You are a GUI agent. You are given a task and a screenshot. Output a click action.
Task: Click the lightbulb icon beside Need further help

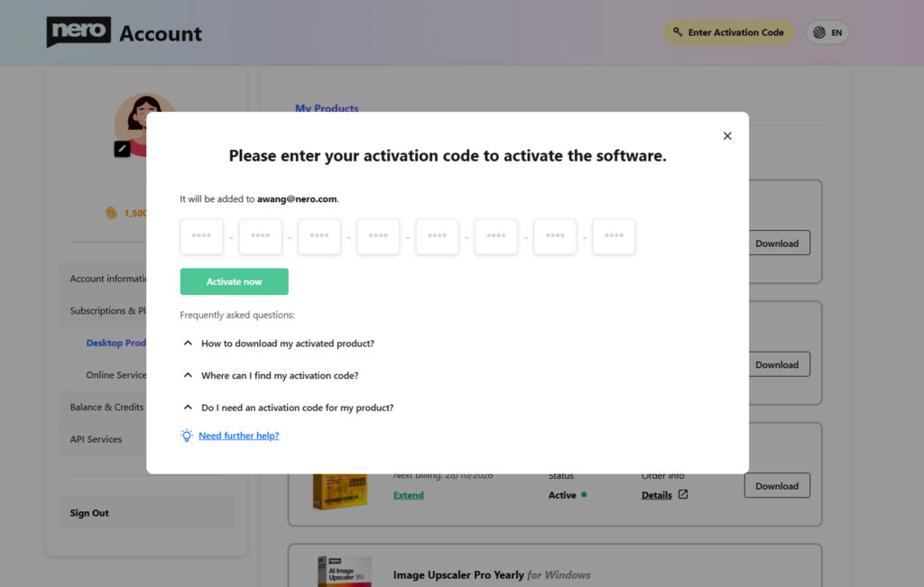[x=187, y=435]
